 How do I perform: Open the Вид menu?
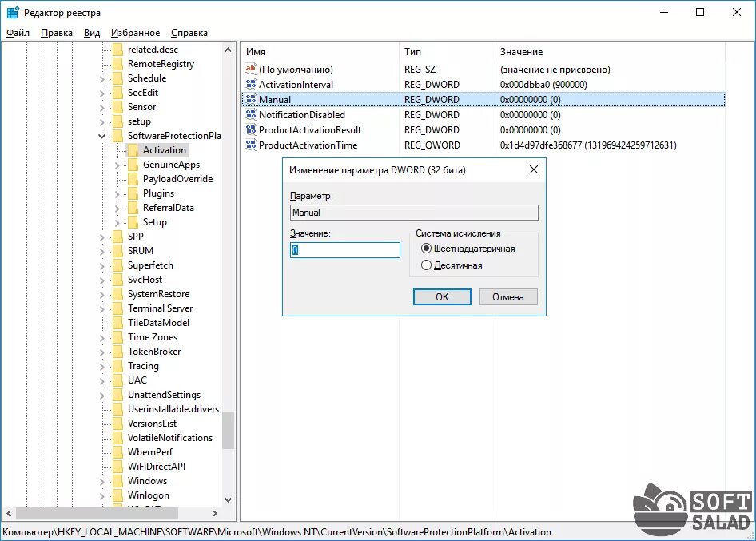92,33
